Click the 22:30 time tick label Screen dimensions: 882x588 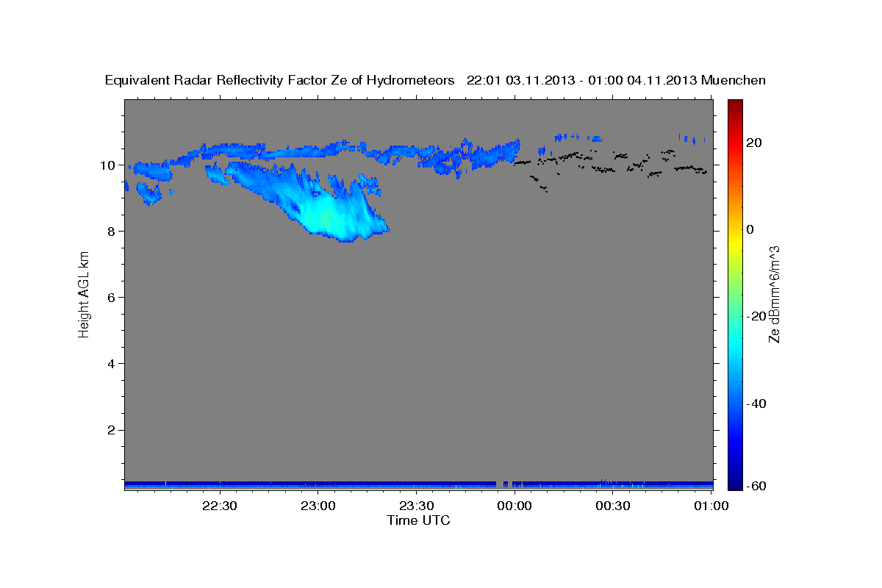219,506
